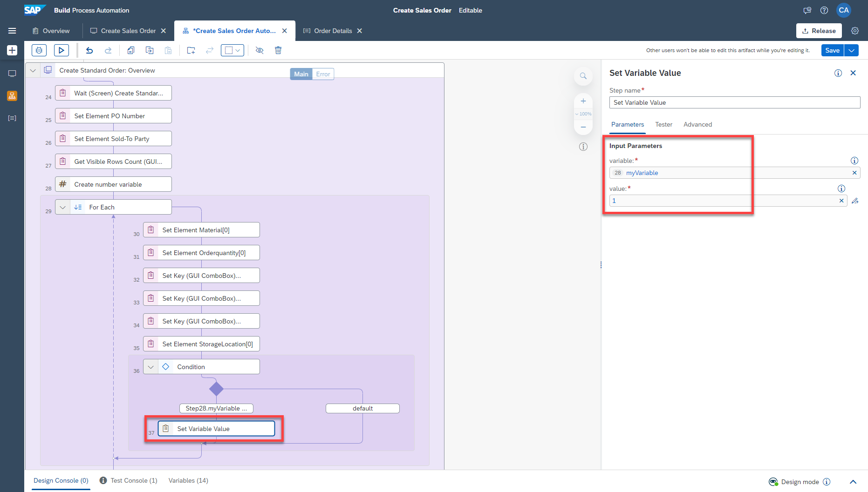Open the settings gear next to Release
This screenshot has height=492, width=868.
855,31
